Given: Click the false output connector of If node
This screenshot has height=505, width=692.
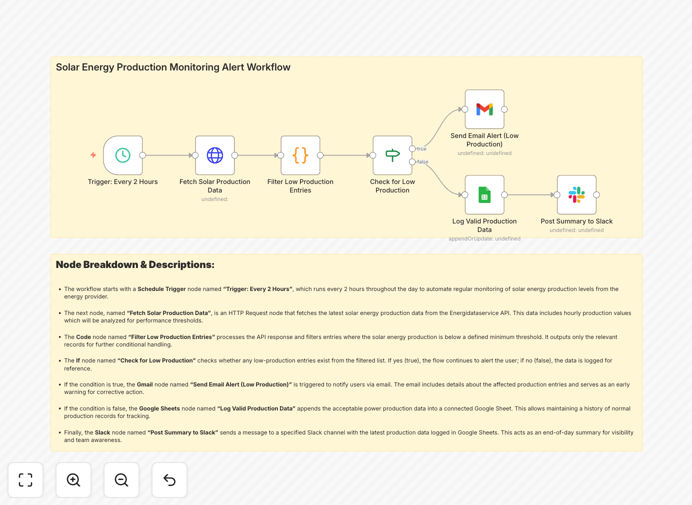Looking at the screenshot, I should point(412,162).
